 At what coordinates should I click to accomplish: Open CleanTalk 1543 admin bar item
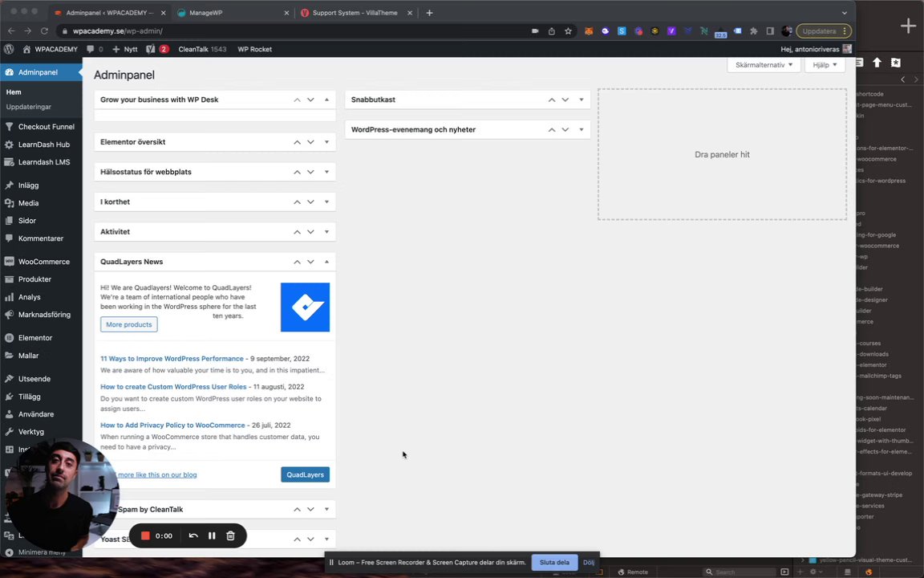tap(202, 49)
